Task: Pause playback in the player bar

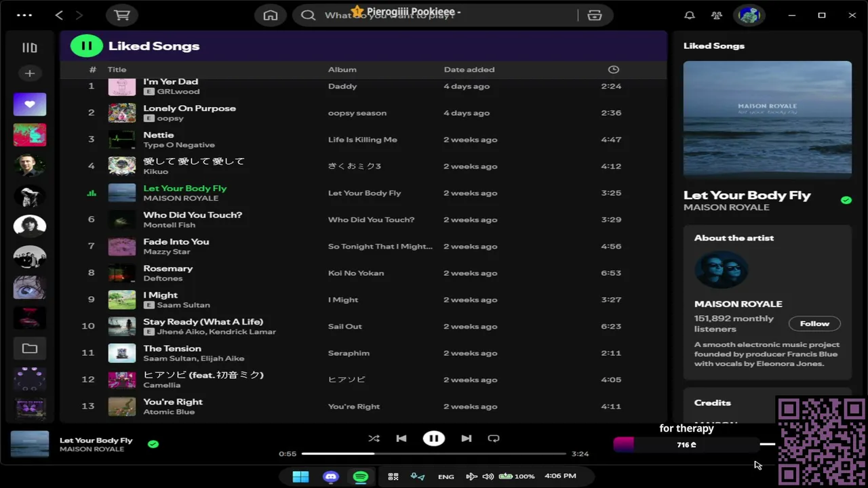Action: [x=434, y=439]
